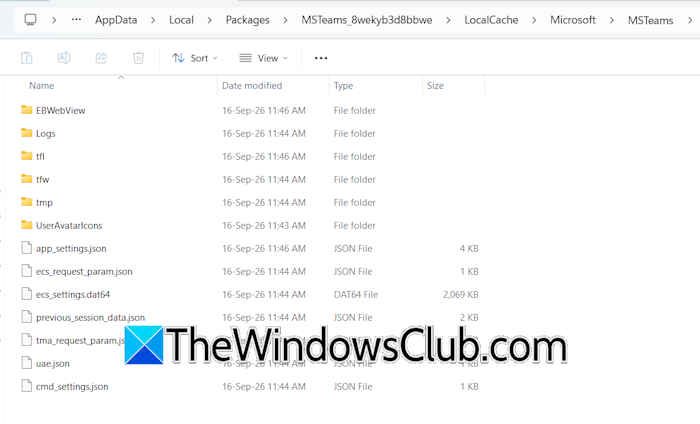Select the previous_session_data.json file icon
The width and height of the screenshot is (700, 424).
27,317
